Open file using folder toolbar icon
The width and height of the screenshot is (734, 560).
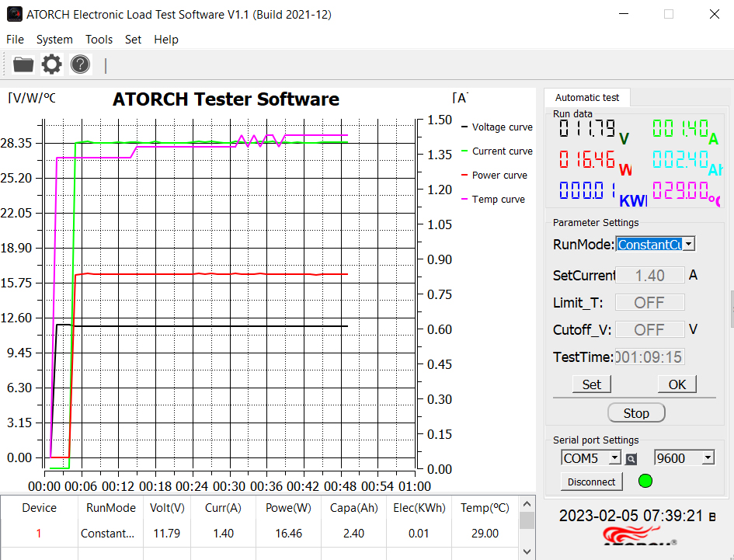pos(23,64)
